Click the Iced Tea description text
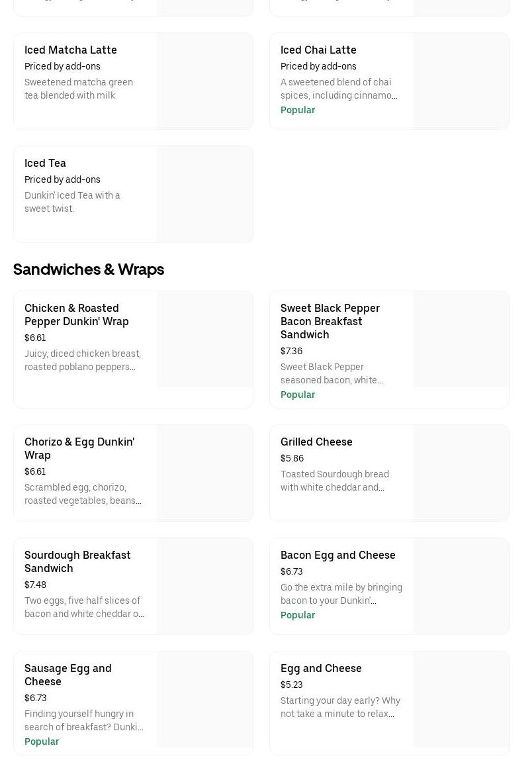The image size is (532, 766). tap(72, 202)
